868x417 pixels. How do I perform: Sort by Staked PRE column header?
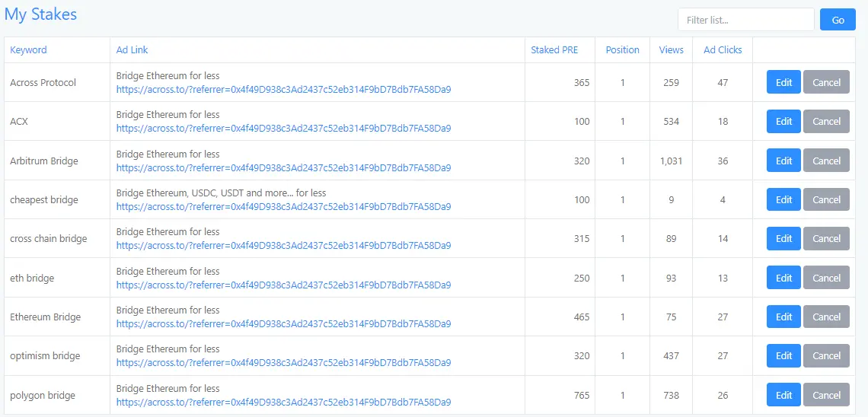pyautogui.click(x=554, y=49)
